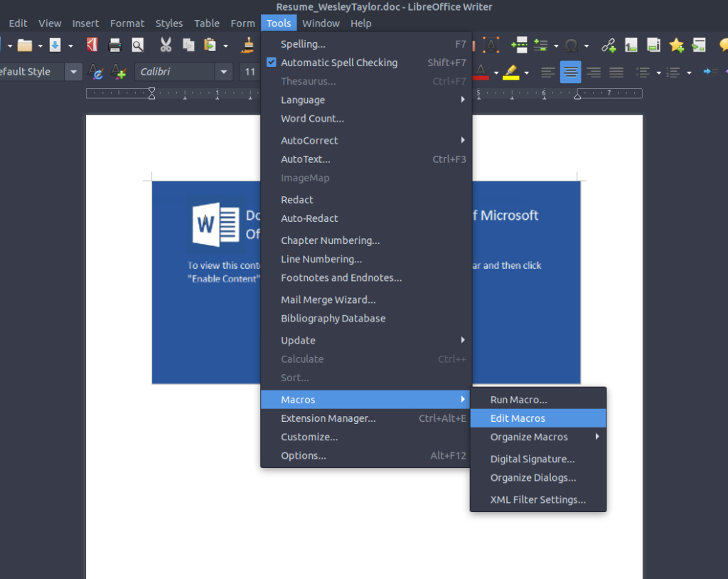Open the Window menu
The image size is (728, 579).
[321, 23]
